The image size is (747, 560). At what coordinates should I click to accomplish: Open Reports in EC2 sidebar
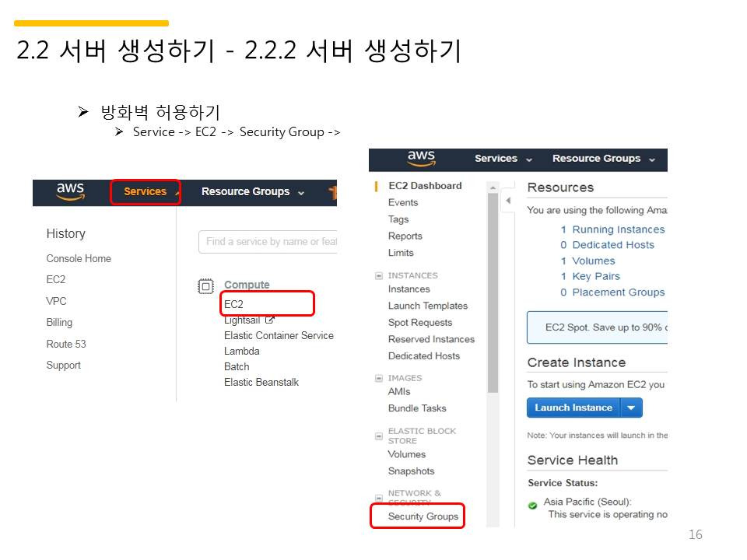click(x=405, y=236)
